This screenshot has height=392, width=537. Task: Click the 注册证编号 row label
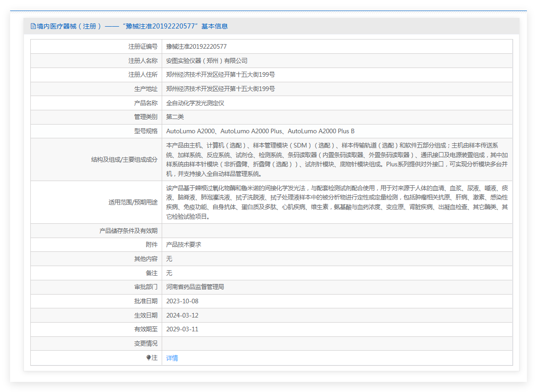click(143, 46)
